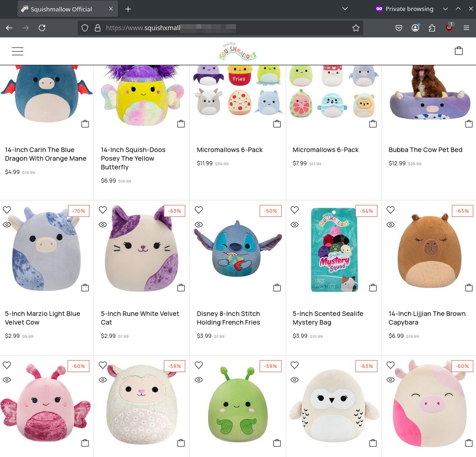This screenshot has height=457, width=476.
Task: Toggle wishlist heart on pink butterfly plush
Action: (x=7, y=365)
